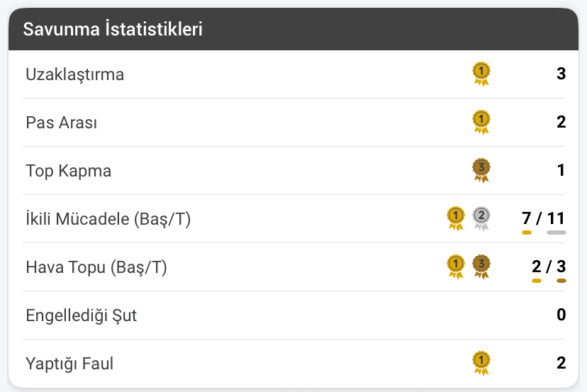Select the Pas Arası stat label

click(62, 123)
